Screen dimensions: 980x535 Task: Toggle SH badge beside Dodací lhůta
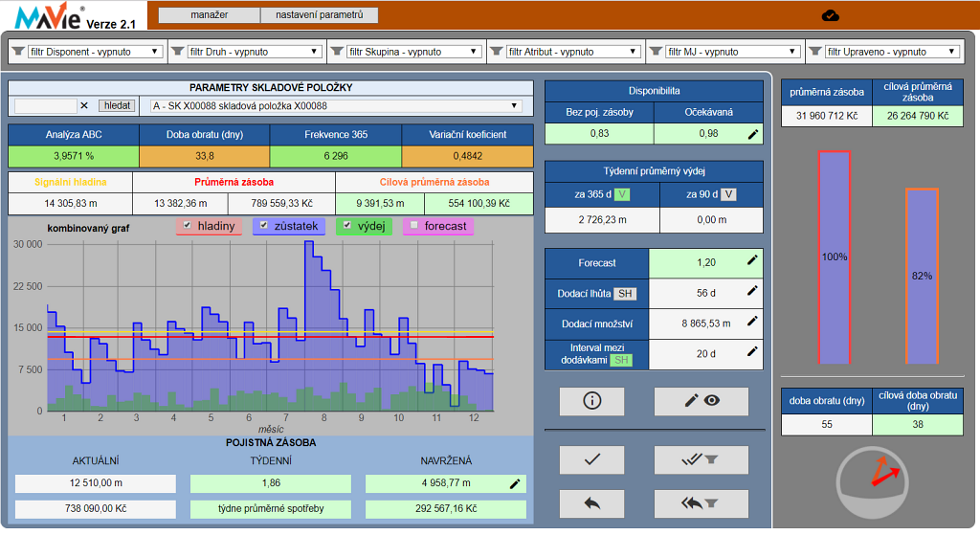coord(625,293)
